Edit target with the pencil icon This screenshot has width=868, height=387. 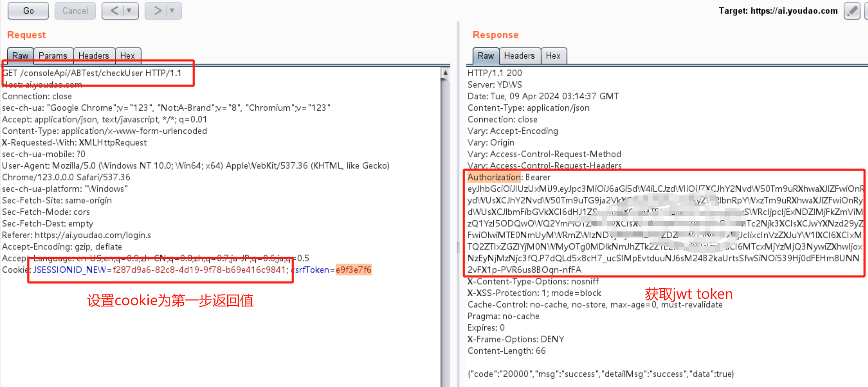[x=852, y=11]
